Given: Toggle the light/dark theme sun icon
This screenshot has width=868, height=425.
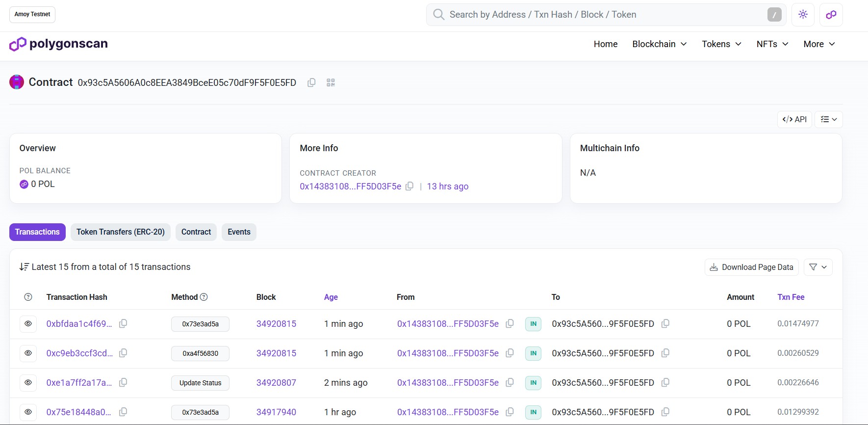Looking at the screenshot, I should [x=803, y=15].
